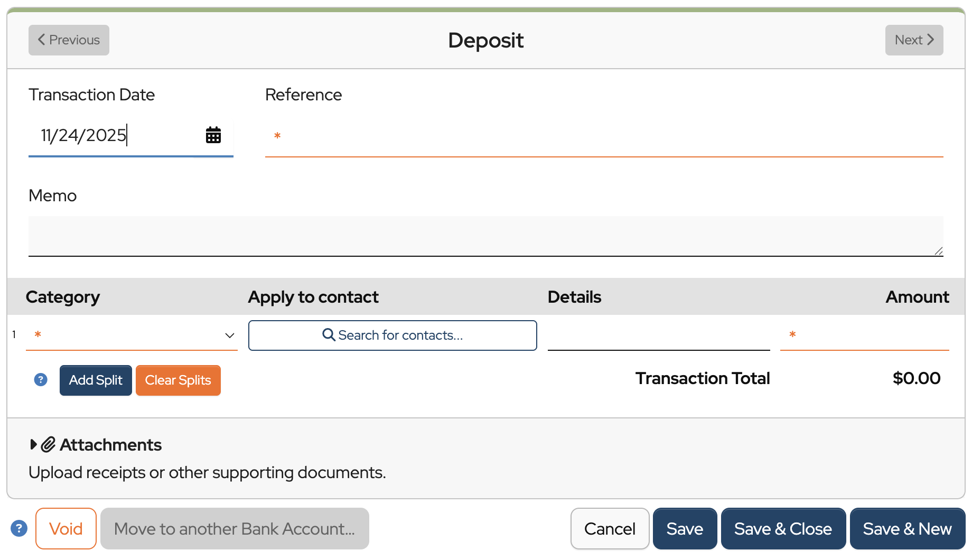Image resolution: width=972 pixels, height=560 pixels.
Task: Save the deposit
Action: pyautogui.click(x=685, y=528)
